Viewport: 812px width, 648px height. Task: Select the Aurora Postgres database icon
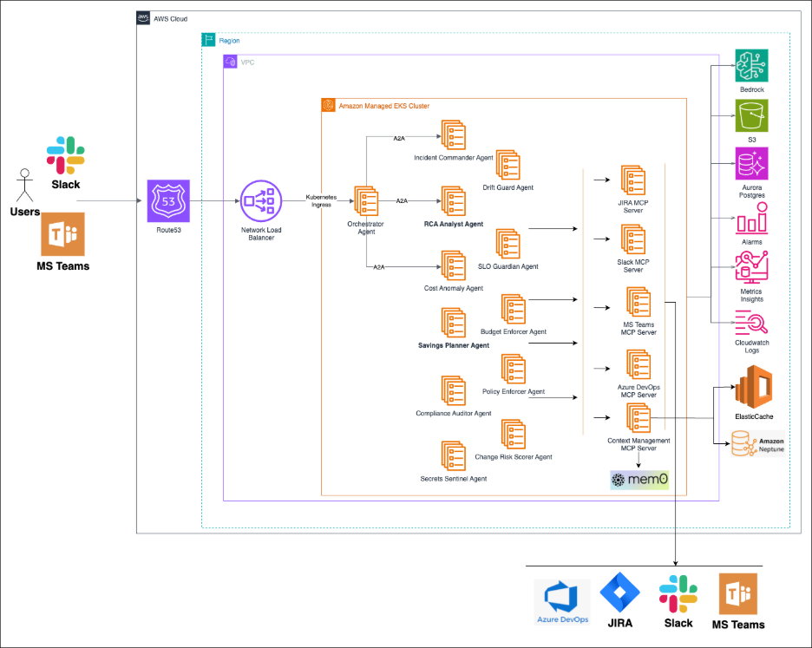click(752, 165)
